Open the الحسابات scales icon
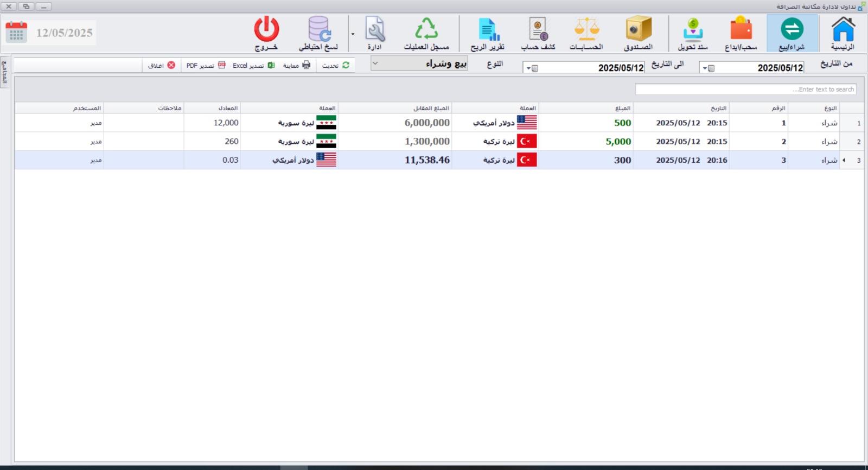Screen dimensions: 868x470 (x=586, y=33)
